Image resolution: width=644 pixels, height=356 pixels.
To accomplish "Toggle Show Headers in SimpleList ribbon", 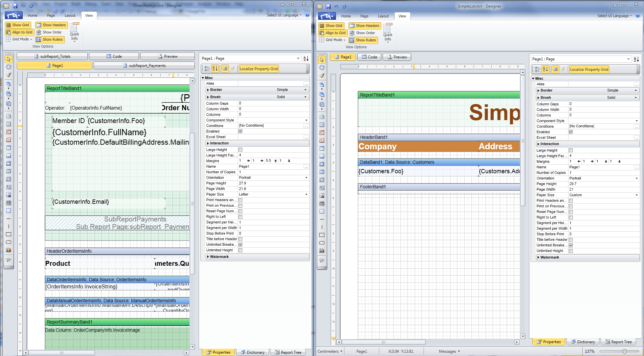I will tap(364, 26).
